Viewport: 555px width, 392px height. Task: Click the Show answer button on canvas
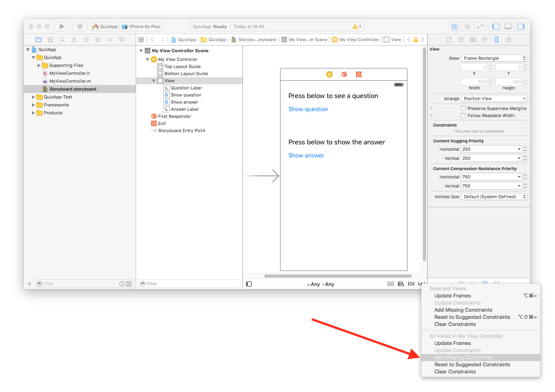click(x=306, y=155)
